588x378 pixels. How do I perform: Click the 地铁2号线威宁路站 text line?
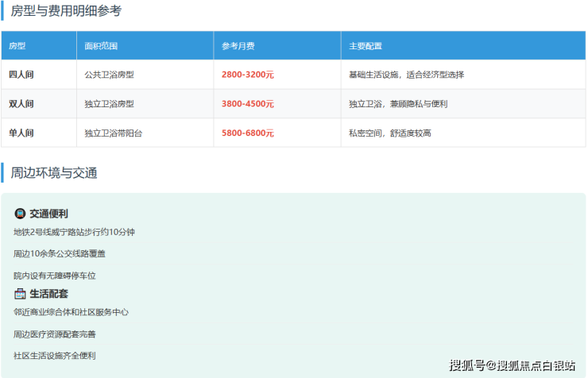[75, 233]
